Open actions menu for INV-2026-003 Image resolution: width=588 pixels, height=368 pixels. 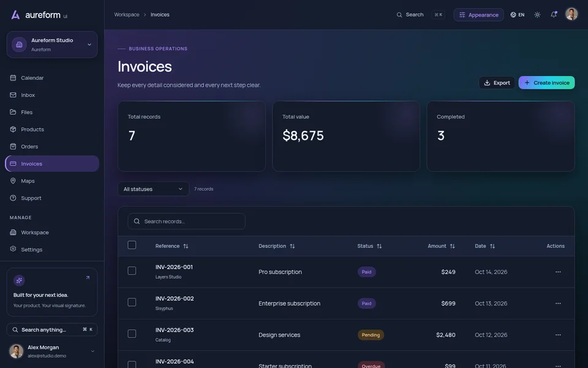point(558,335)
